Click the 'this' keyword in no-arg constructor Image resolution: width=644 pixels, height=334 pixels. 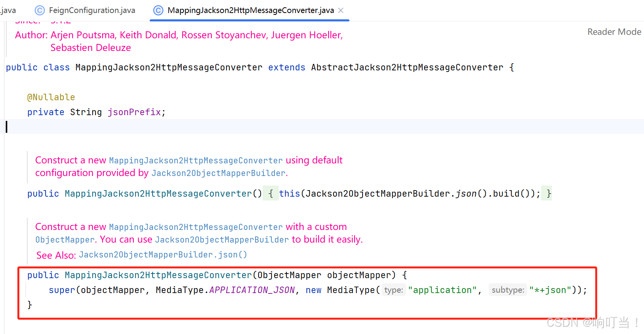pyautogui.click(x=289, y=194)
